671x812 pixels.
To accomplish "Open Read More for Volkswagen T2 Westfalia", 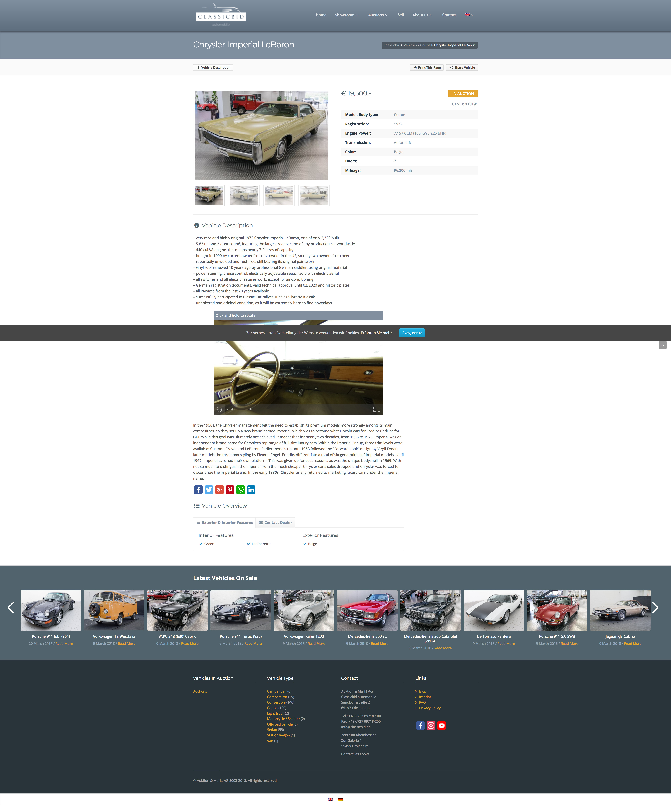I will (126, 644).
